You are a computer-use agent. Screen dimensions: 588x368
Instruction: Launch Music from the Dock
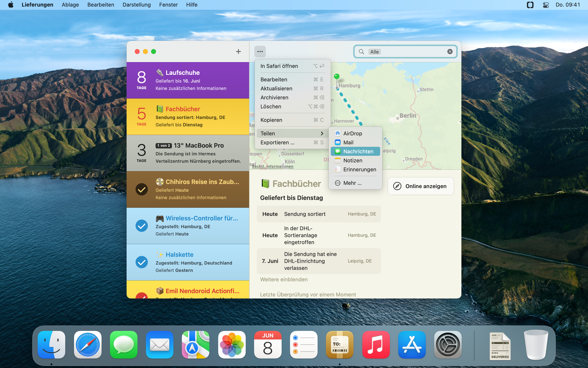(376, 345)
